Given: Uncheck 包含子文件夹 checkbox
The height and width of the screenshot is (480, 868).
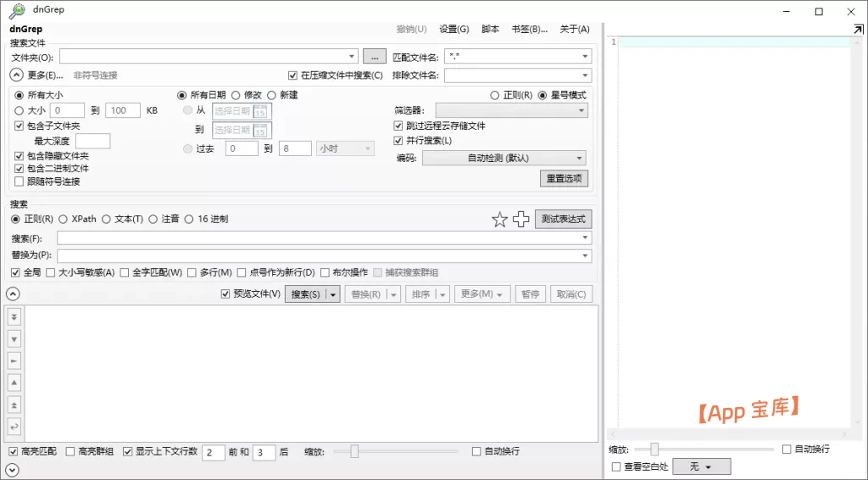Looking at the screenshot, I should (x=19, y=126).
